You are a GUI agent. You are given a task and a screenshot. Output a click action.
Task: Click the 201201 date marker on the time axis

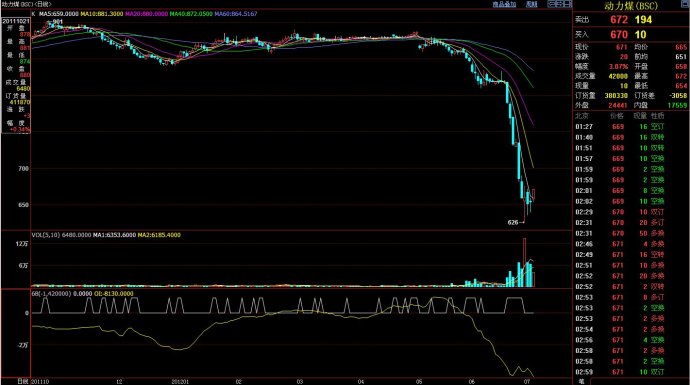click(x=180, y=381)
